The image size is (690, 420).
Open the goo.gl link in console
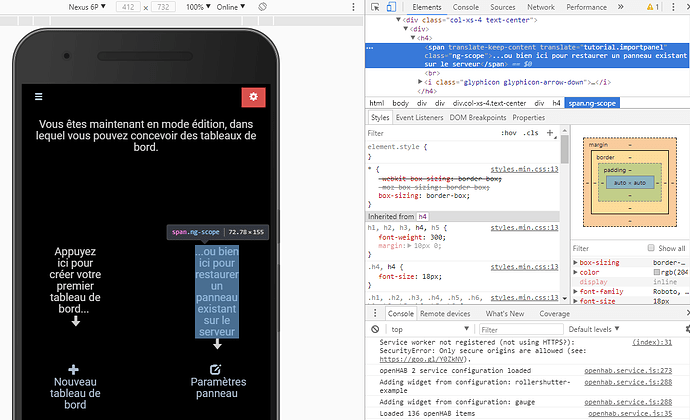coord(422,359)
